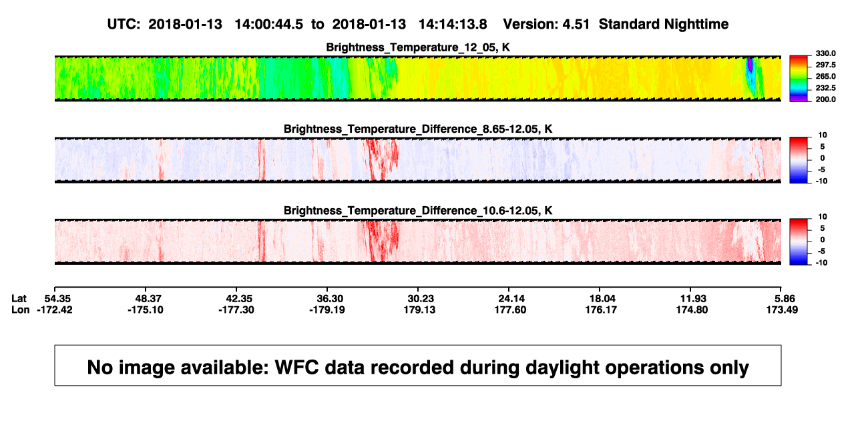Click the -10 tick on the 8.65-12.05 color bar
Viewport: 868px width, 445px height.
(x=822, y=181)
